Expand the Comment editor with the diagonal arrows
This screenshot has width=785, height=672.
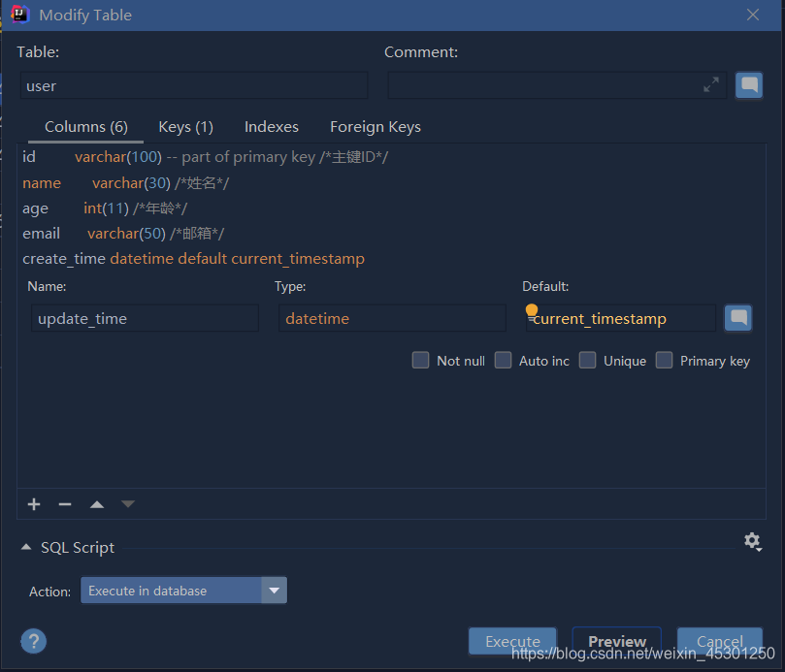710,84
